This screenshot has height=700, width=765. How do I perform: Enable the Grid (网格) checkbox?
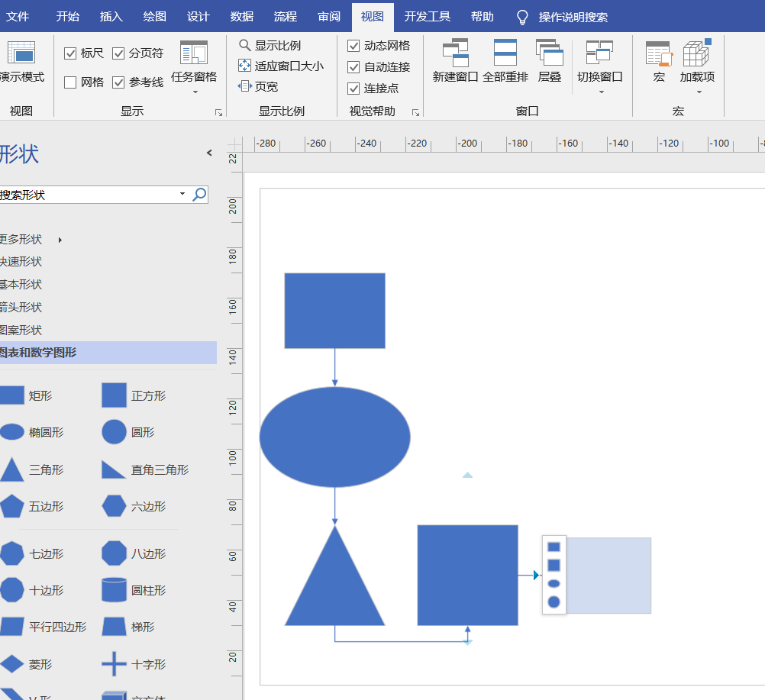(70, 82)
